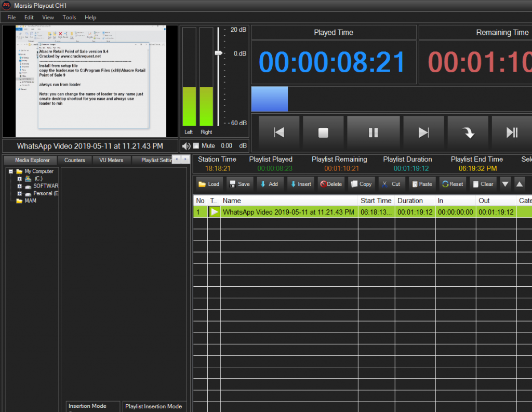Click the Insertion Mode label

[87, 406]
